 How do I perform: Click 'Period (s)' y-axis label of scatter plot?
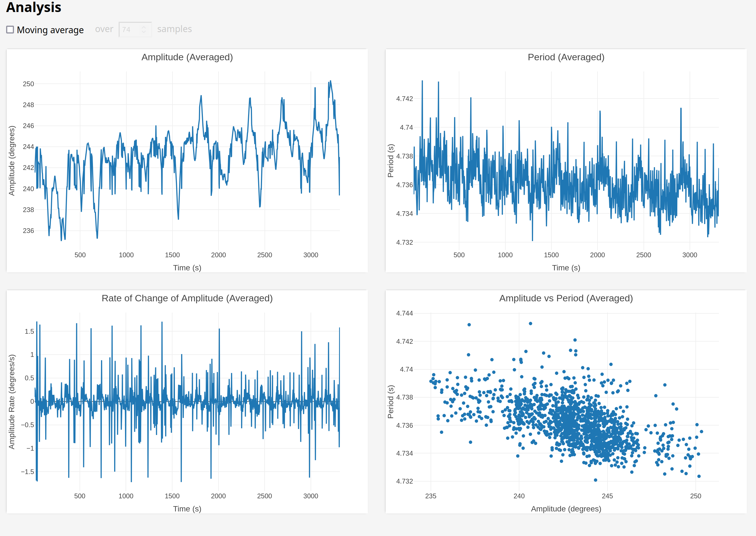pos(390,402)
